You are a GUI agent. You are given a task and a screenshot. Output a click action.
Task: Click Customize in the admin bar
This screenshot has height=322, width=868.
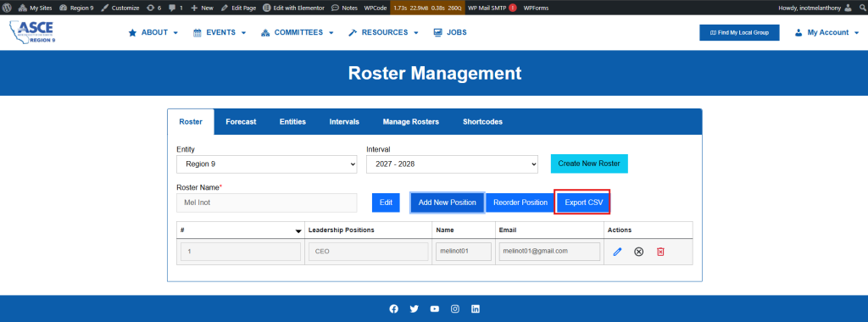pyautogui.click(x=120, y=8)
